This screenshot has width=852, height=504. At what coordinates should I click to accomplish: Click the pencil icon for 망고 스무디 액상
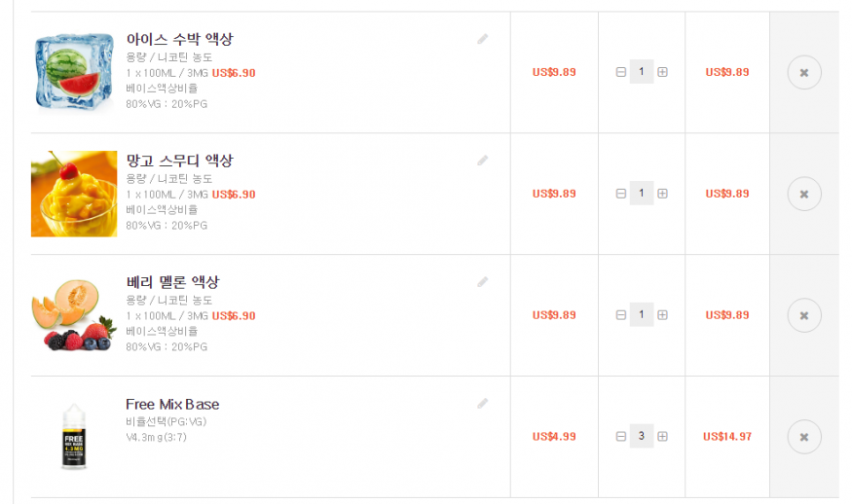pos(482,160)
